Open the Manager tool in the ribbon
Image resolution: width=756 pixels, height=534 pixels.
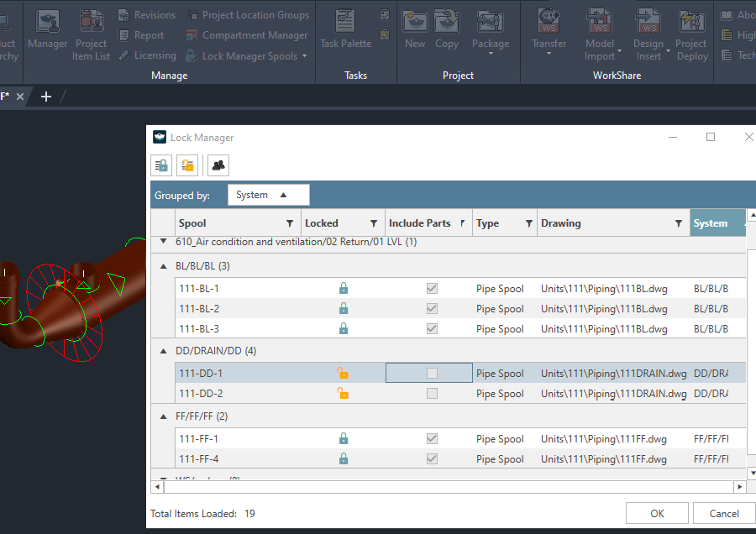coord(47,30)
